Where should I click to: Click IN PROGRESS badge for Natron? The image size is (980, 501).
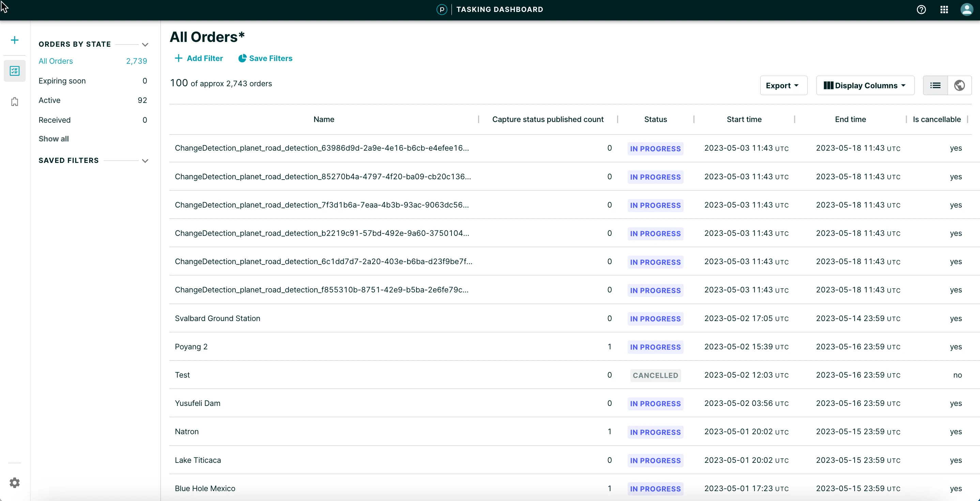click(x=655, y=432)
